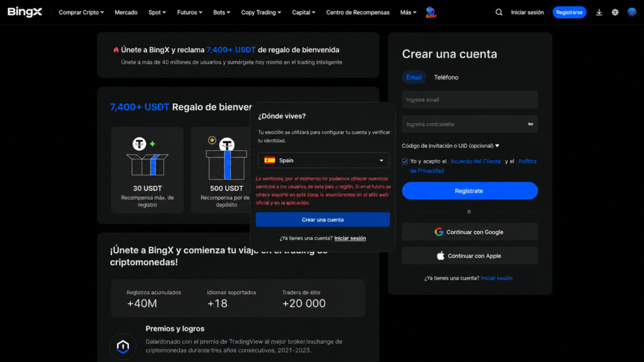
Task: Open the Acuerdo del Cliente link
Action: point(475,162)
